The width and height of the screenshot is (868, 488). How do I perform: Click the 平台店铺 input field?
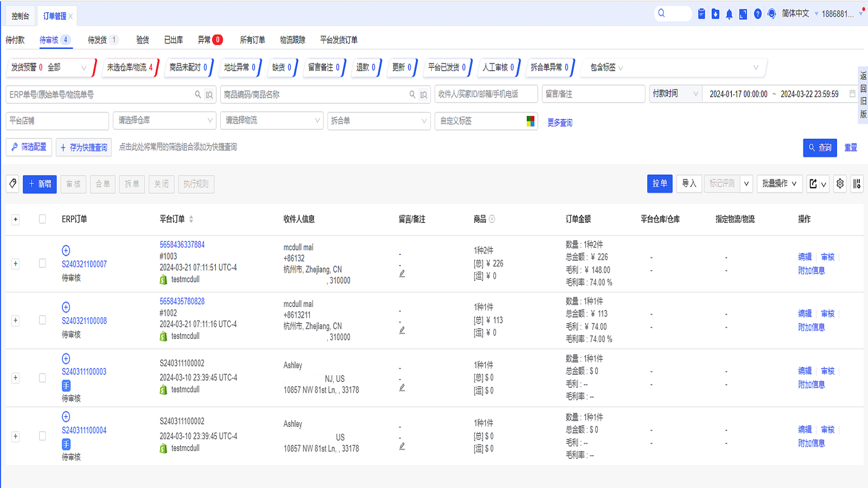coord(58,120)
